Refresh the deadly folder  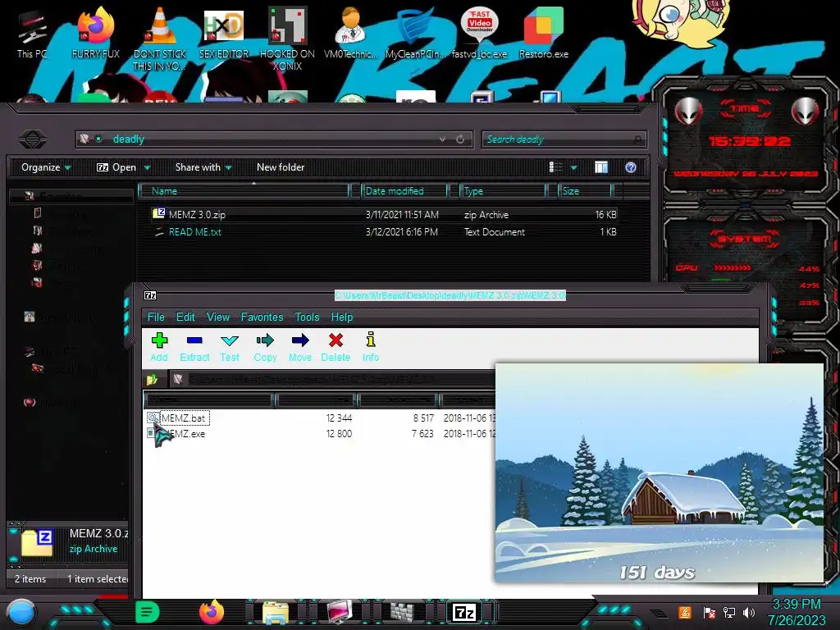pyautogui.click(x=460, y=139)
